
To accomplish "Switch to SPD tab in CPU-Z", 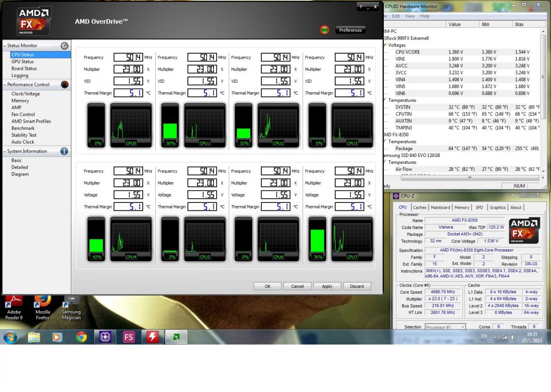I will [479, 207].
